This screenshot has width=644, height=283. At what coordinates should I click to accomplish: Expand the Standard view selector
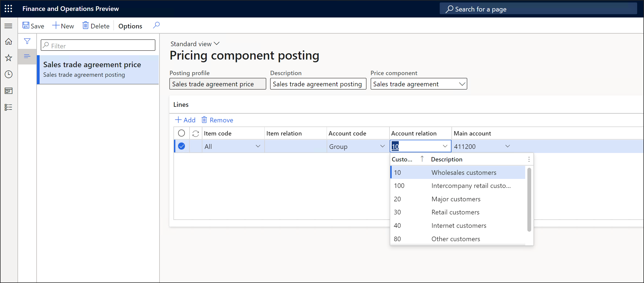point(195,44)
